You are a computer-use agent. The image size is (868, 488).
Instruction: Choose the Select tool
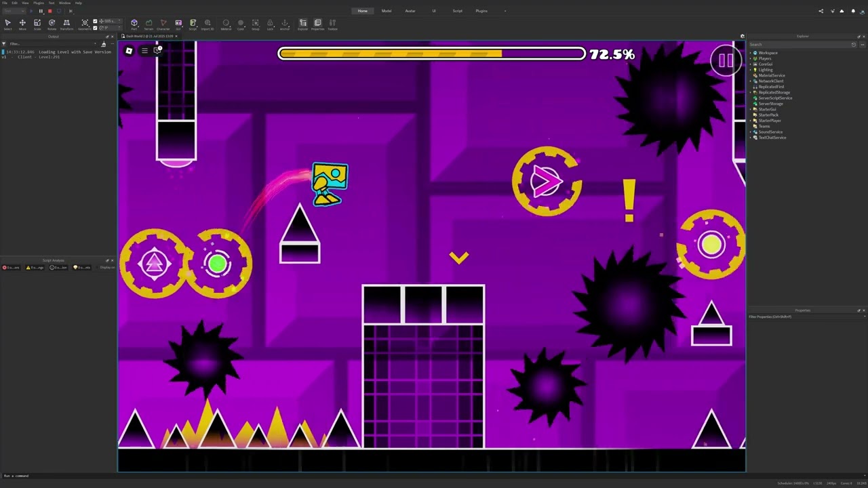[7, 24]
